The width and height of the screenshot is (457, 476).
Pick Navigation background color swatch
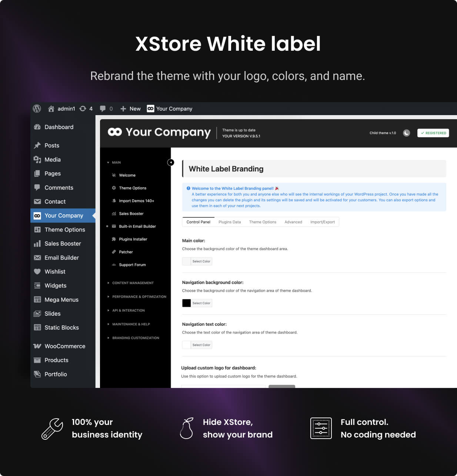[187, 303]
